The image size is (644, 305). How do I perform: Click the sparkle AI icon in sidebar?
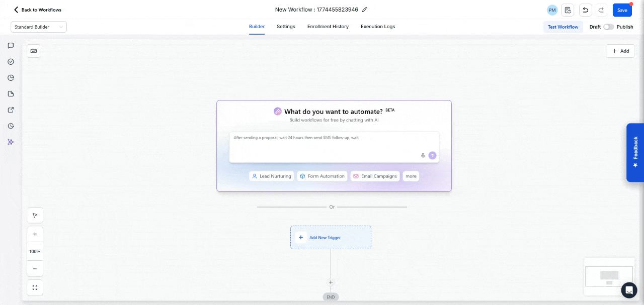(11, 142)
